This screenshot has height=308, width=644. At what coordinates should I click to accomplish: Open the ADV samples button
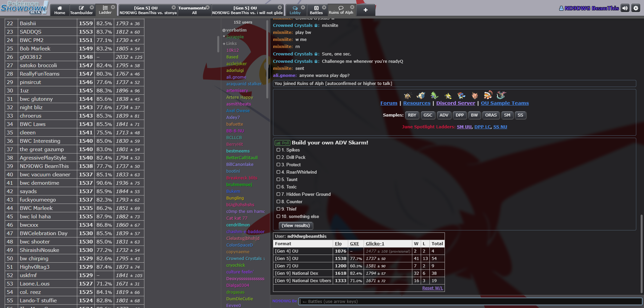444,115
